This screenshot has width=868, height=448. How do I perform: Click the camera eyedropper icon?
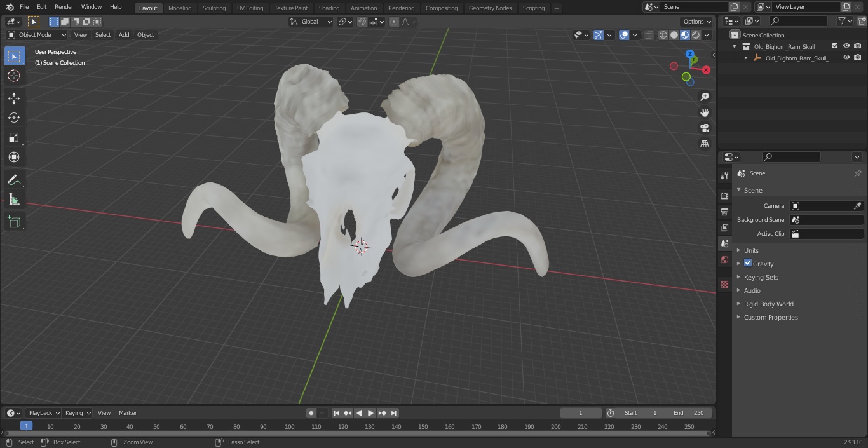point(857,206)
